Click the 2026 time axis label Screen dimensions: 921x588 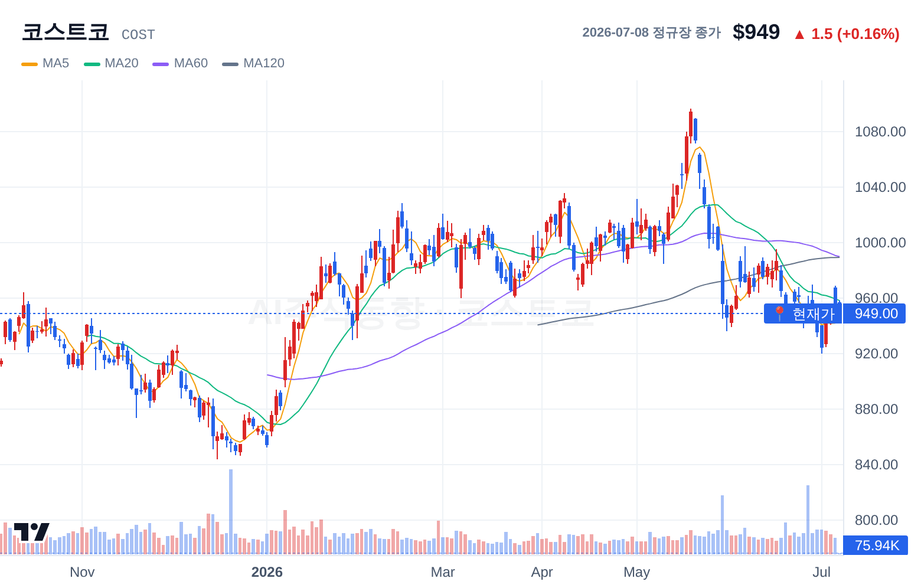267,572
